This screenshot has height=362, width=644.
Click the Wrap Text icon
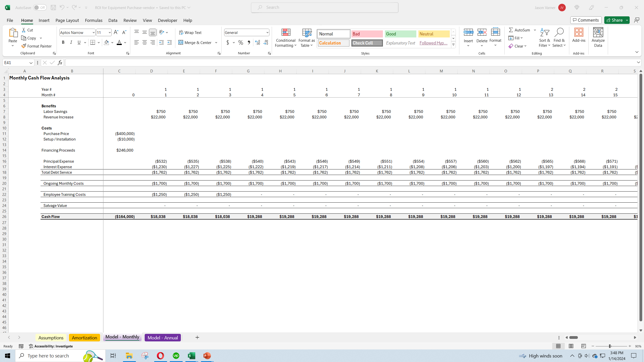[181, 32]
